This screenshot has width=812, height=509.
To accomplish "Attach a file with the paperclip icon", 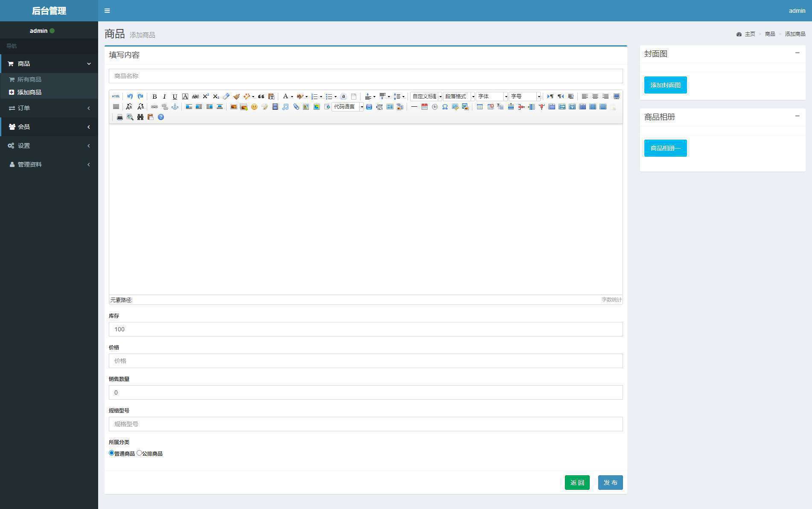I will click(296, 107).
